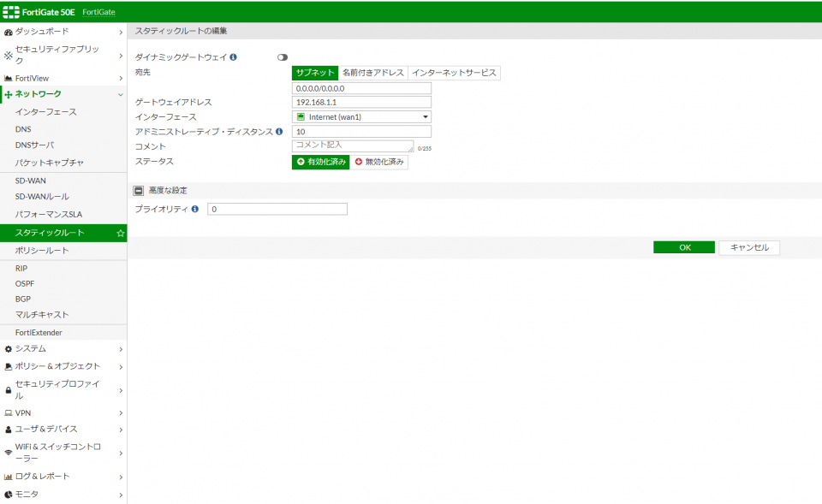Screen dimensions: 822x504
Task: Toggle the ダイナミックゲートウェイ switch
Action: tap(283, 57)
